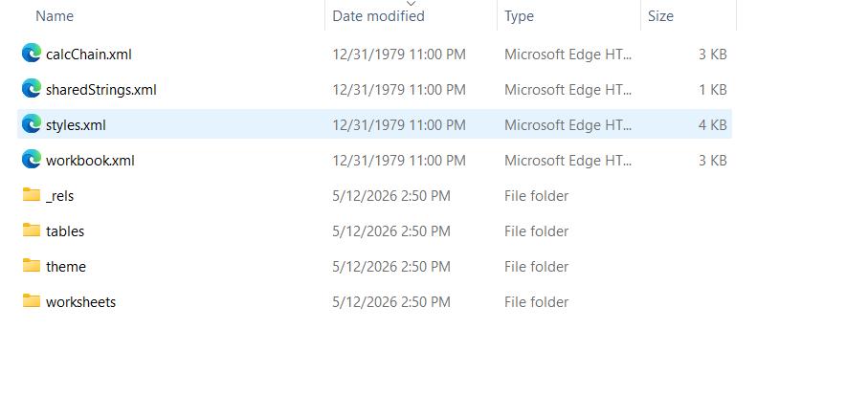The width and height of the screenshot is (868, 417).
Task: Sort by the Name column header
Action: [x=55, y=16]
